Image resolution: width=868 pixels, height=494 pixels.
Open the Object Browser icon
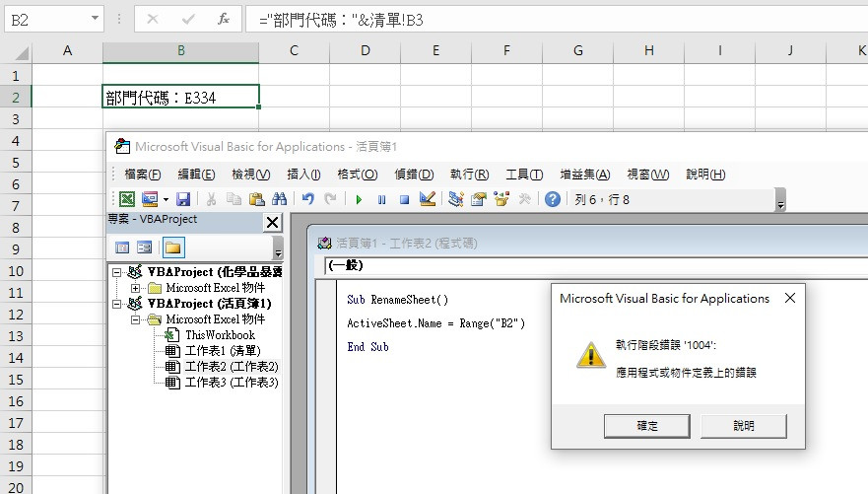(x=501, y=199)
